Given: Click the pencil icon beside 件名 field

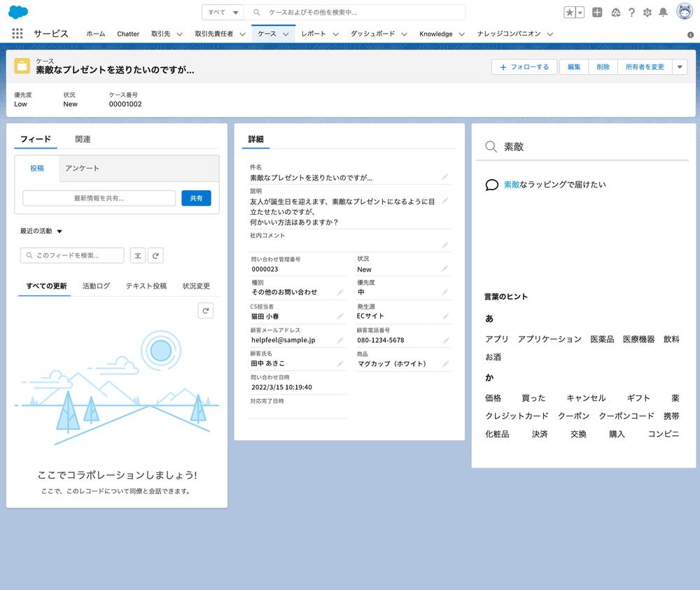Looking at the screenshot, I should point(445,177).
